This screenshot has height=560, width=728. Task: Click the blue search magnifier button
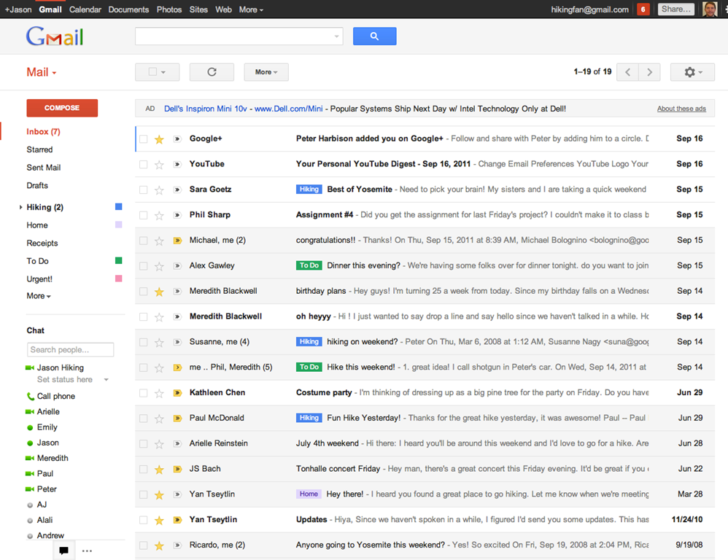(374, 36)
